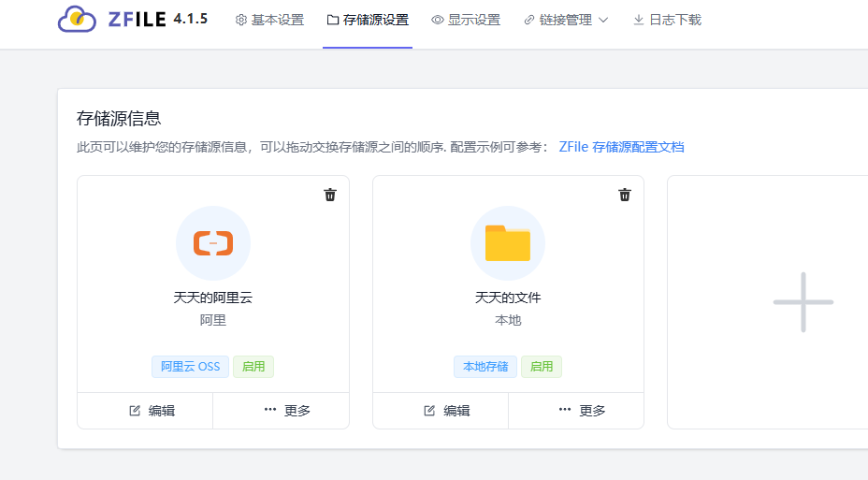This screenshot has height=480, width=868.
Task: Open ZFile 存储源配置文档 link
Action: [622, 147]
